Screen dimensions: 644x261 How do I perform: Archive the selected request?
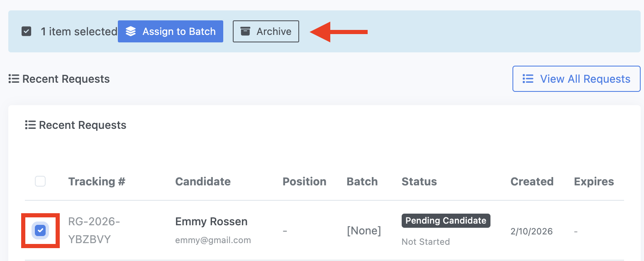pos(266,32)
